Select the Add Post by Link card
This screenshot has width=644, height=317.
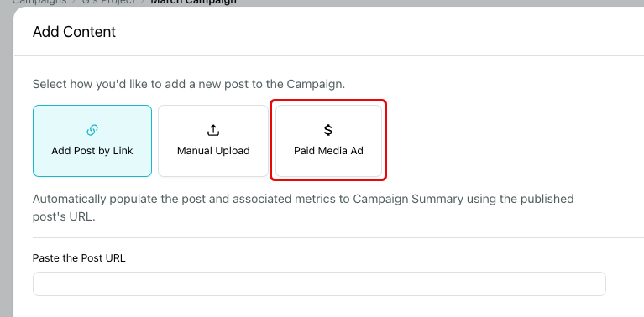(92, 141)
